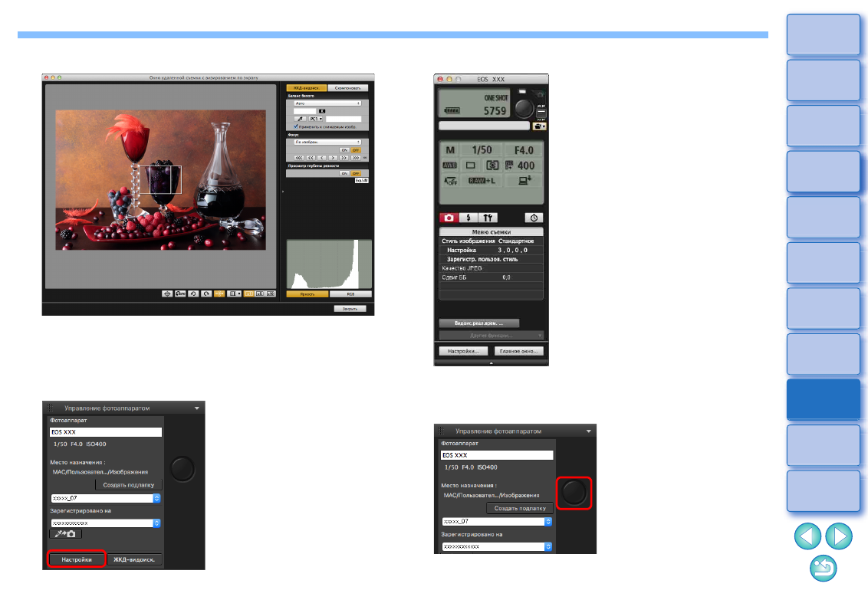Click the metering mode icon
This screenshot has width=868, height=613.
492,166
